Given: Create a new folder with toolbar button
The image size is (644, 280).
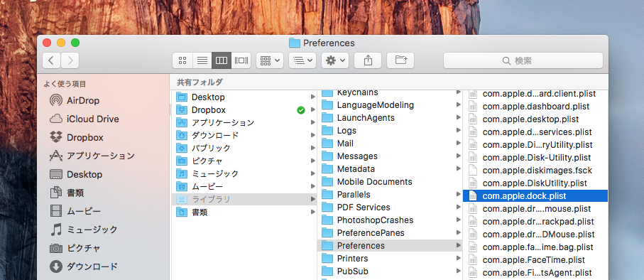Looking at the screenshot, I should tap(400, 60).
